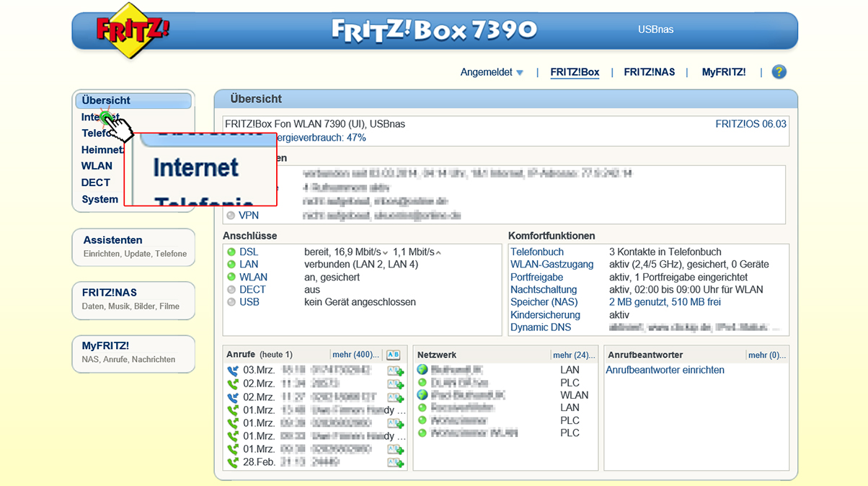Image resolution: width=868 pixels, height=486 pixels.
Task: Open the WLAN link in Anschlüsse
Action: tap(253, 277)
